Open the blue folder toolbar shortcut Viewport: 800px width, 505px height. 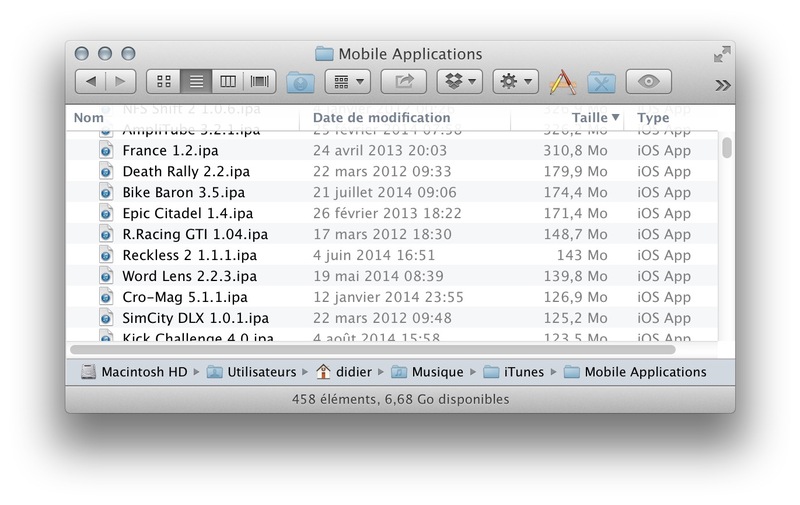coord(301,82)
